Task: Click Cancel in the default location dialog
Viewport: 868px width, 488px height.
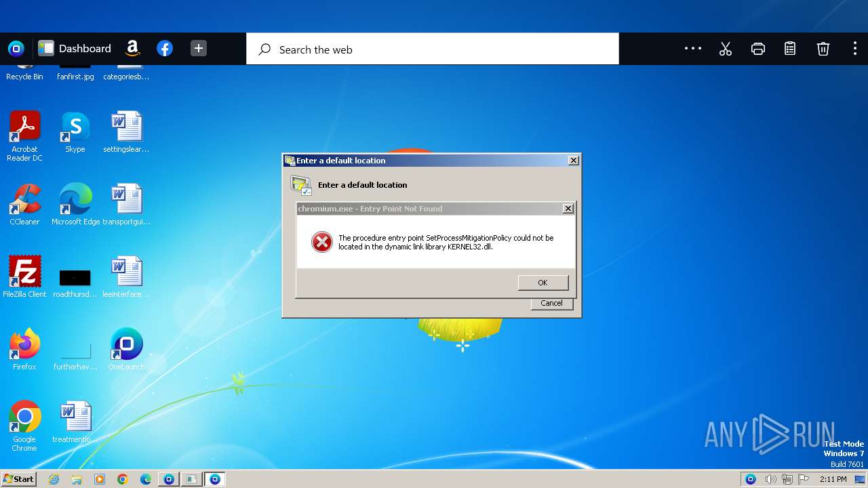Action: (x=551, y=303)
